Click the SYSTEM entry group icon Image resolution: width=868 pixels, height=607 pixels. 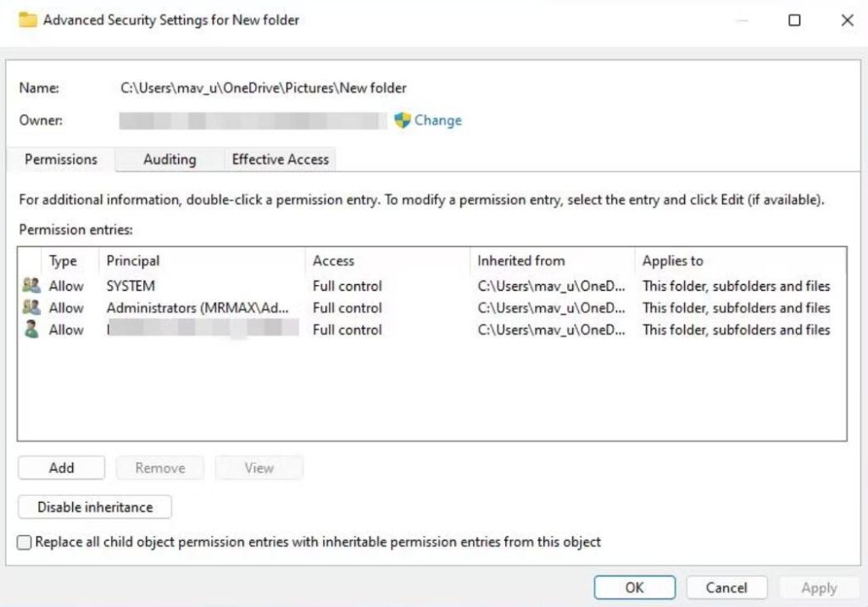(31, 286)
